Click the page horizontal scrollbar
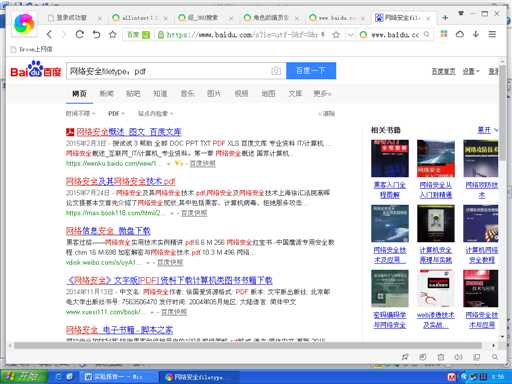 [248, 346]
